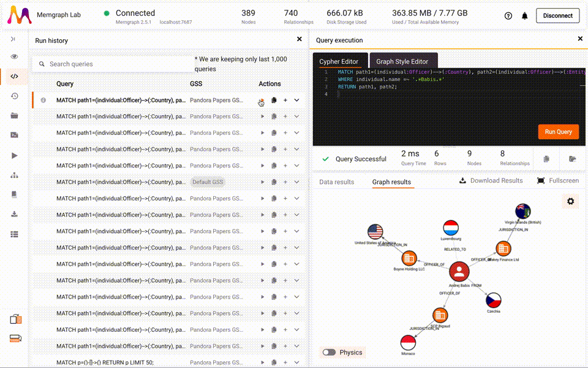
Task: Expand the Default GSS history row
Action: [x=296, y=182]
